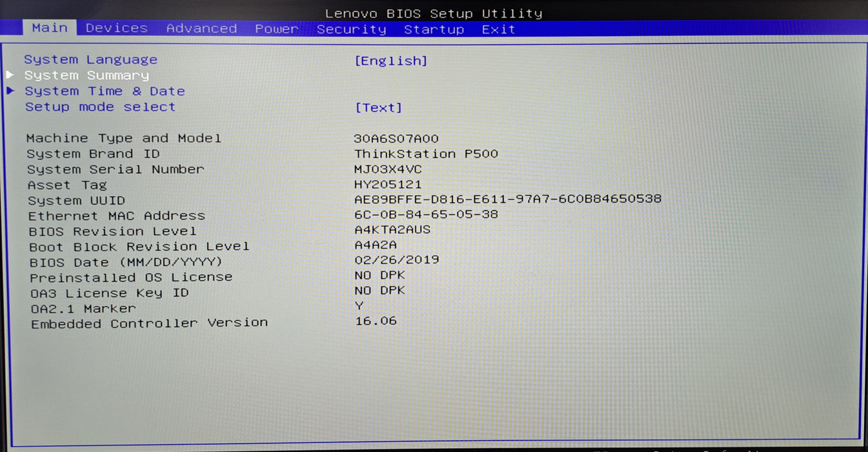
Task: Select the Startup tab
Action: 434,29
